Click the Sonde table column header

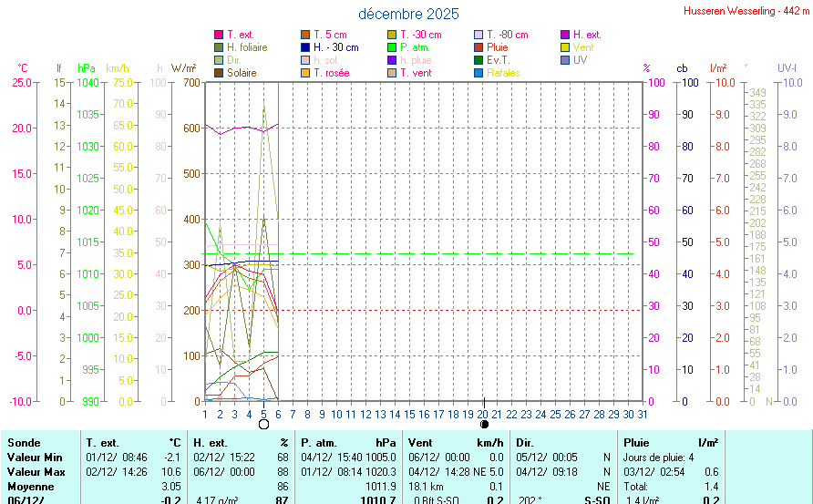point(24,442)
